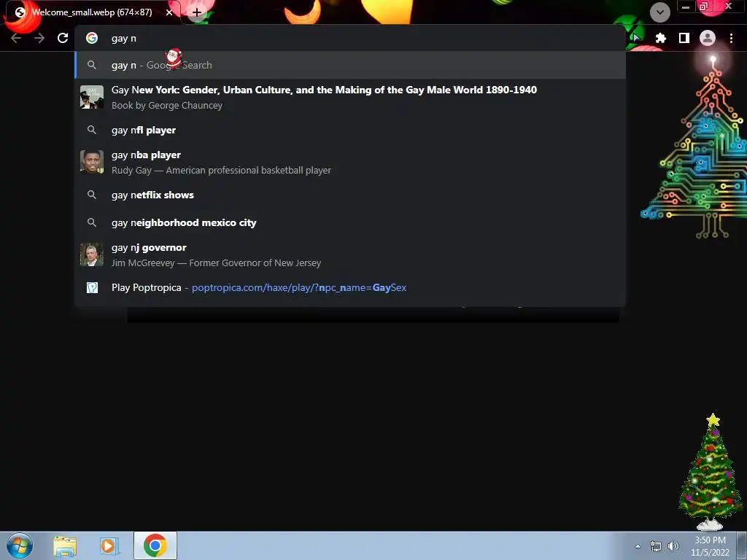
Task: Open the Play Poptropica history suggestion
Action: tap(350, 287)
